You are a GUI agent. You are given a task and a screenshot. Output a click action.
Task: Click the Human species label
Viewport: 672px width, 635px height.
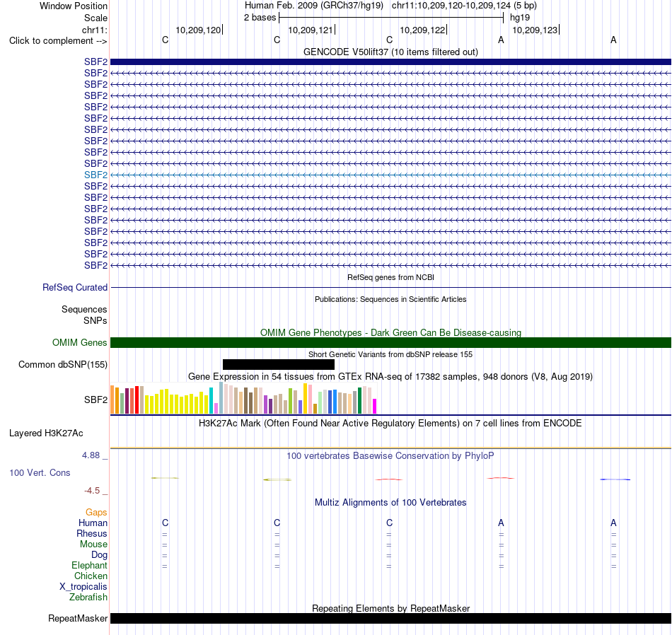pyautogui.click(x=93, y=523)
